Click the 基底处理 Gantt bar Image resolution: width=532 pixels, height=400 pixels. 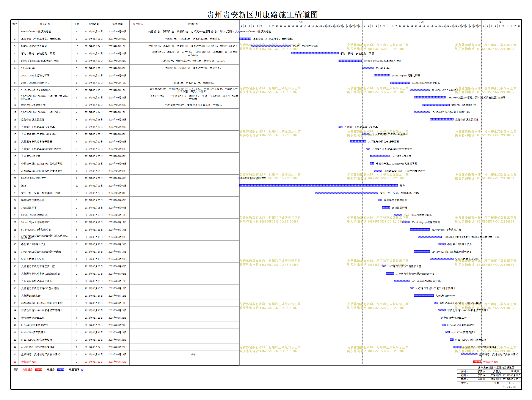coord(245,39)
